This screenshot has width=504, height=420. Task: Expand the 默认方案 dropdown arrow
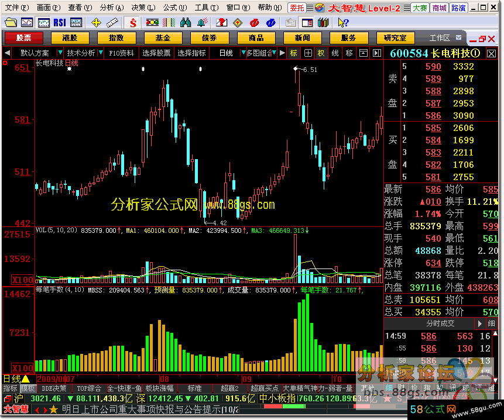(60, 53)
